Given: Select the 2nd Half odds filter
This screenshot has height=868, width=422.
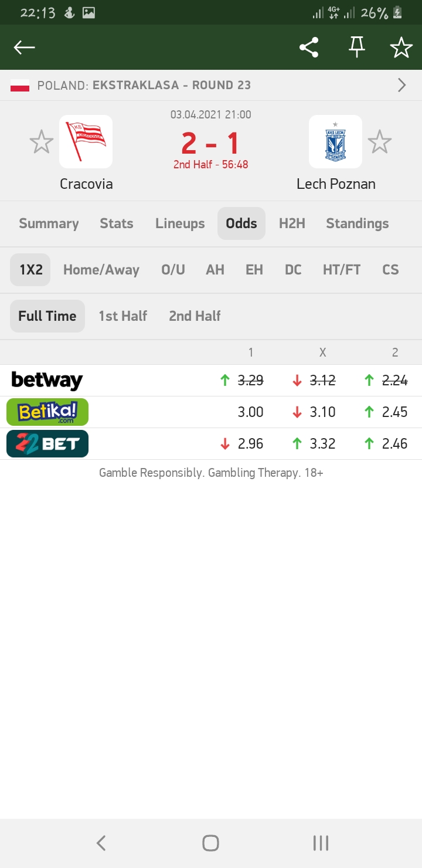Looking at the screenshot, I should [x=195, y=316].
